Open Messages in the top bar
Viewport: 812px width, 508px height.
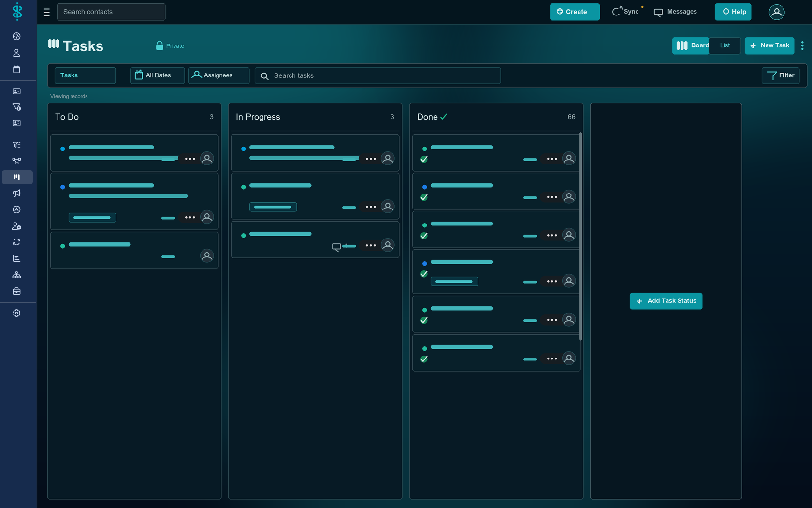tap(675, 12)
